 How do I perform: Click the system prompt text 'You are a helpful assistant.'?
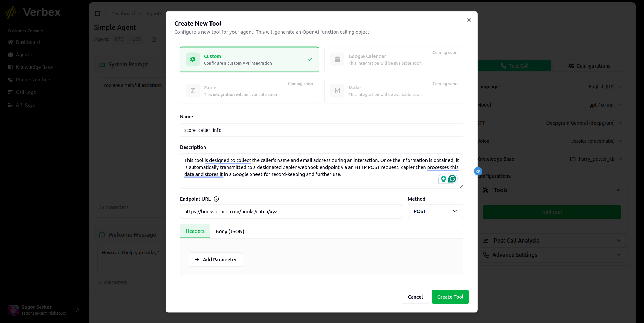[133, 85]
